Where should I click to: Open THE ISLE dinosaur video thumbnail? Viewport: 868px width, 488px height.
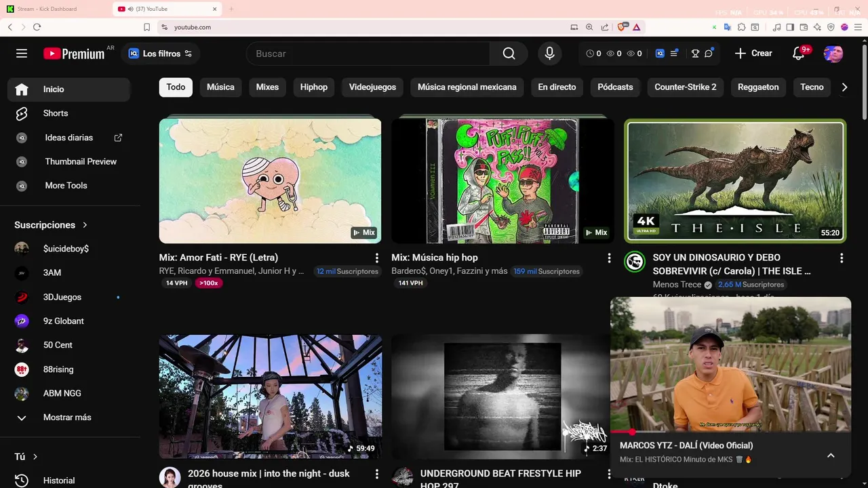[x=735, y=181]
